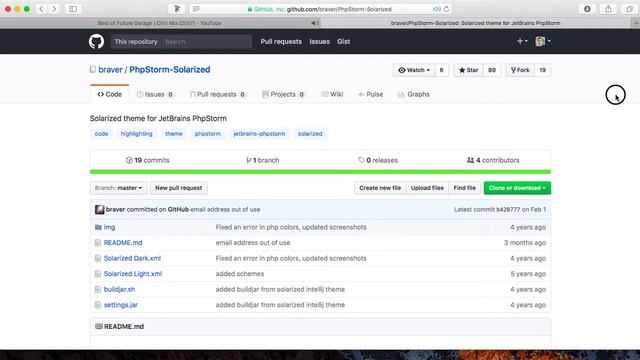Select the 'theme' topic tag
Screen dimensions: 640x360
point(173,134)
